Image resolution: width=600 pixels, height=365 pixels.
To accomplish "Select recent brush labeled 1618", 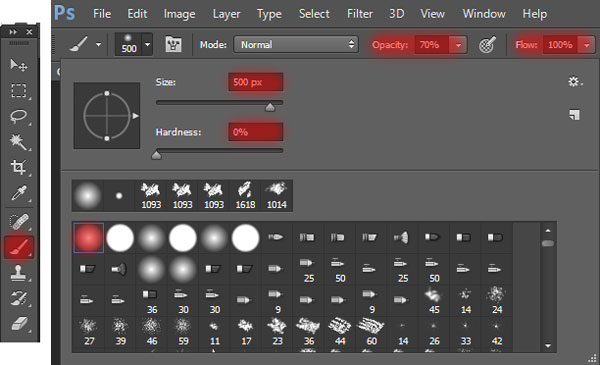I will 245,196.
